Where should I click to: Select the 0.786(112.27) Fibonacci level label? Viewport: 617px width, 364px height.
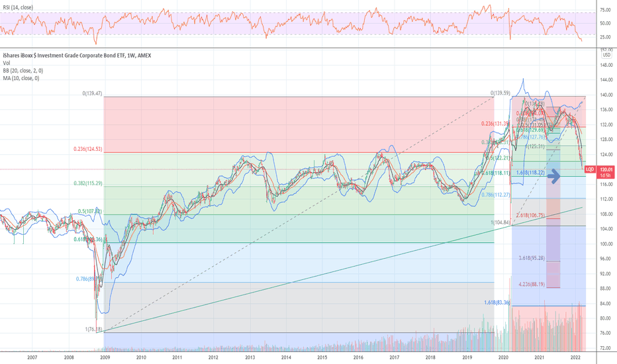click(496, 195)
